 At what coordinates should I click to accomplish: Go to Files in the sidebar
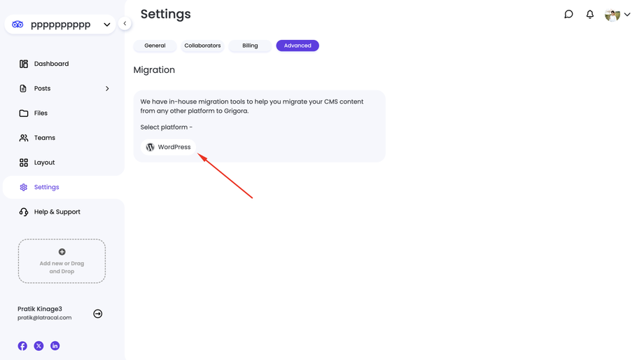(x=41, y=113)
